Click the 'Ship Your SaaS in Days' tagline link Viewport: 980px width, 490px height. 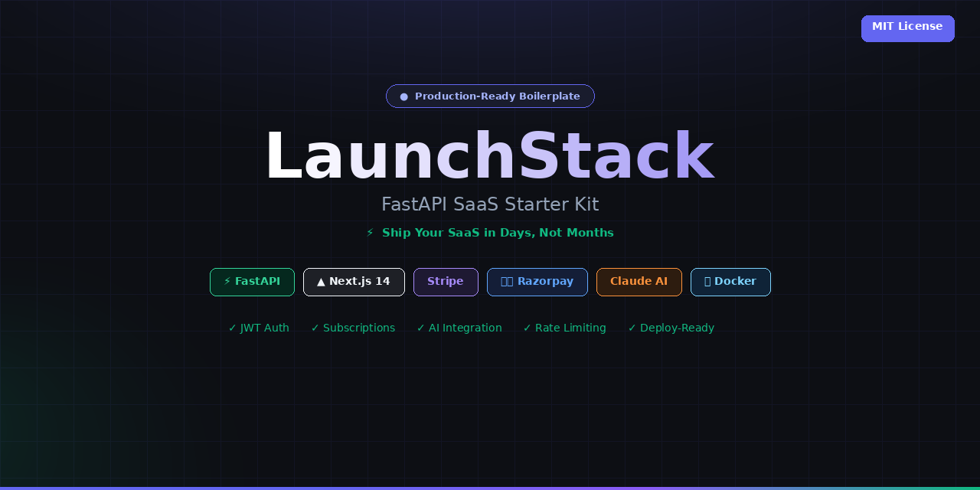[x=498, y=233]
